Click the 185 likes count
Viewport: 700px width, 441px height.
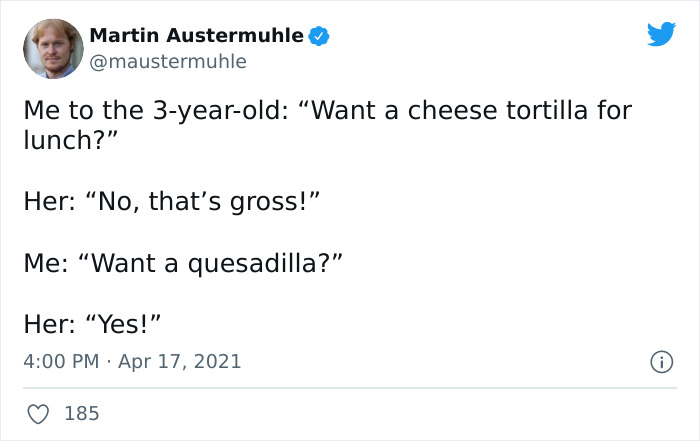[x=82, y=412]
